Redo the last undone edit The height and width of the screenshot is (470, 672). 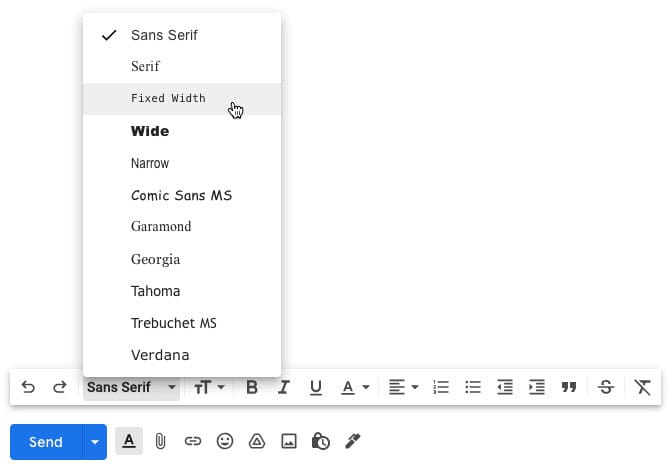tap(60, 387)
